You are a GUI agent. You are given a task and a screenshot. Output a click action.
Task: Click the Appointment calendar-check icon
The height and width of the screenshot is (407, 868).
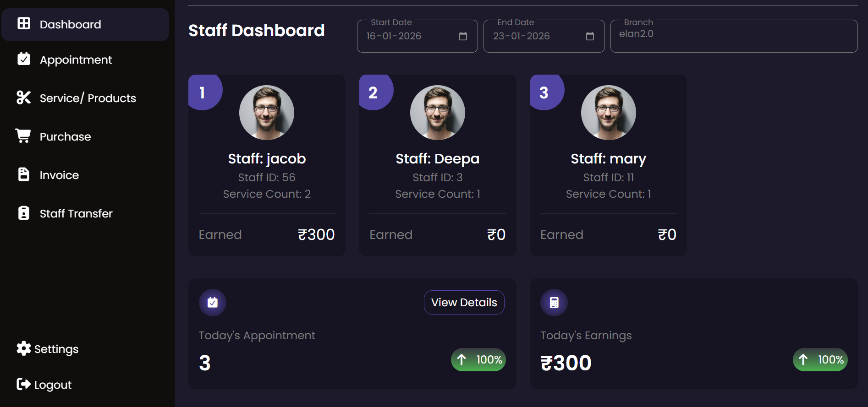coord(24,59)
